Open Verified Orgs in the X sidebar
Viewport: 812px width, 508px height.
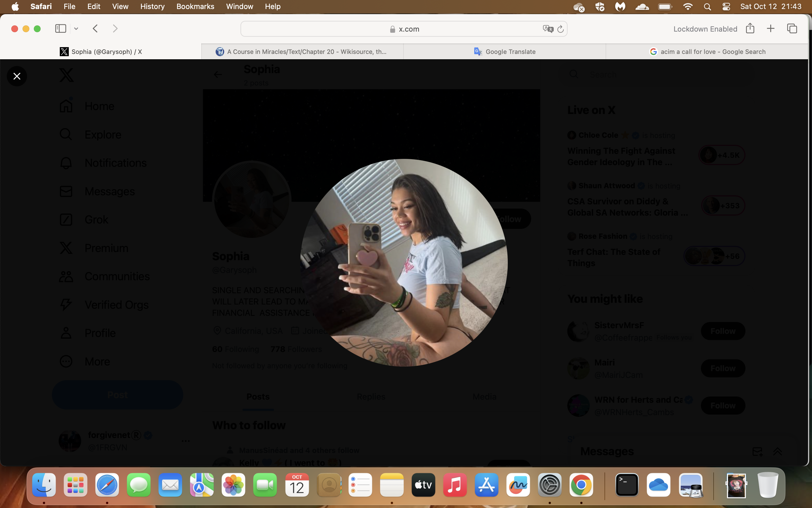point(104,305)
